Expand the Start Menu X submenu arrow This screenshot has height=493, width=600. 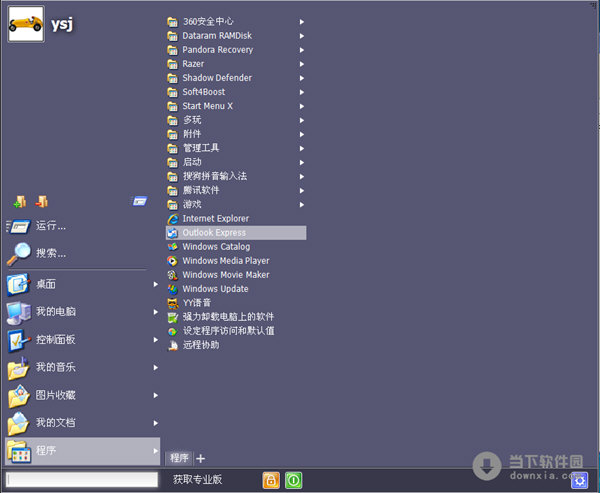tap(302, 106)
